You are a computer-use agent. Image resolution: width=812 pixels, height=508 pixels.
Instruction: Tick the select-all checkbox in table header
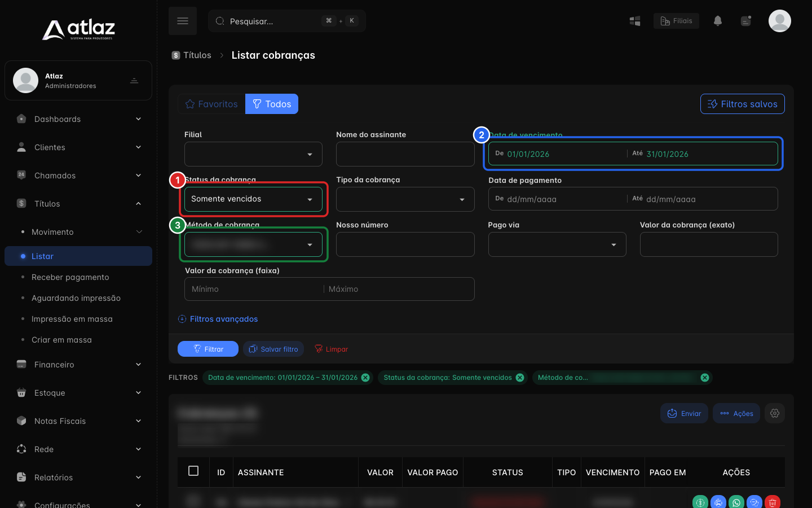193,471
